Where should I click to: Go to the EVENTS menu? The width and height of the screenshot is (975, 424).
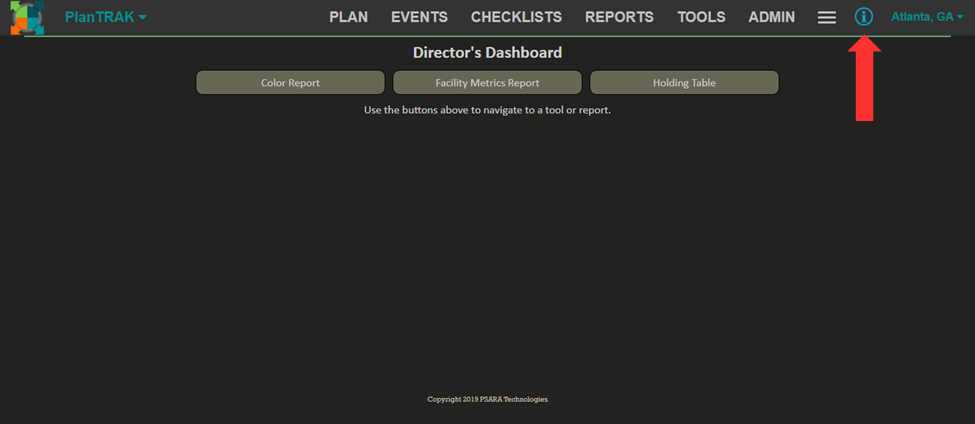click(419, 17)
